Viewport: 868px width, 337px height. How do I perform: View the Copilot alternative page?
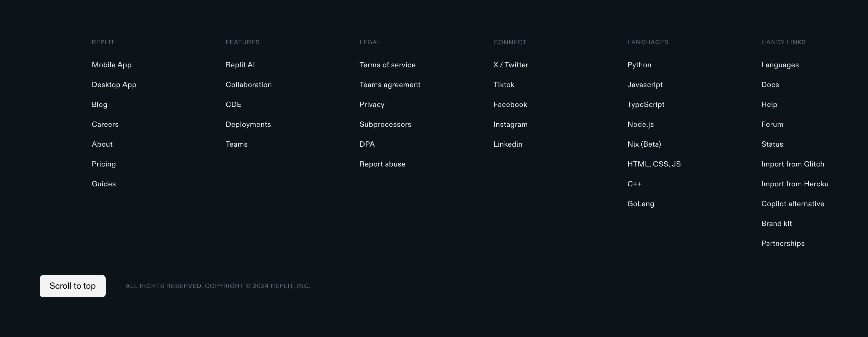[793, 204]
